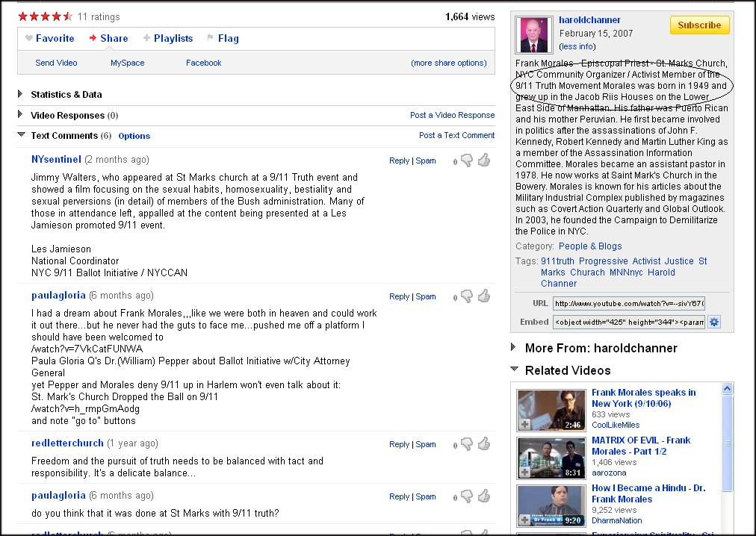Collapse the Text Comments section
756x536 pixels.
[21, 134]
